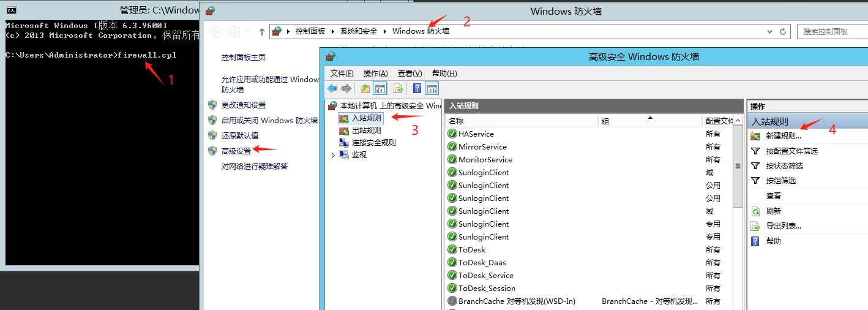
Task: Click the rules list scroll-up arrow
Action: (738, 120)
